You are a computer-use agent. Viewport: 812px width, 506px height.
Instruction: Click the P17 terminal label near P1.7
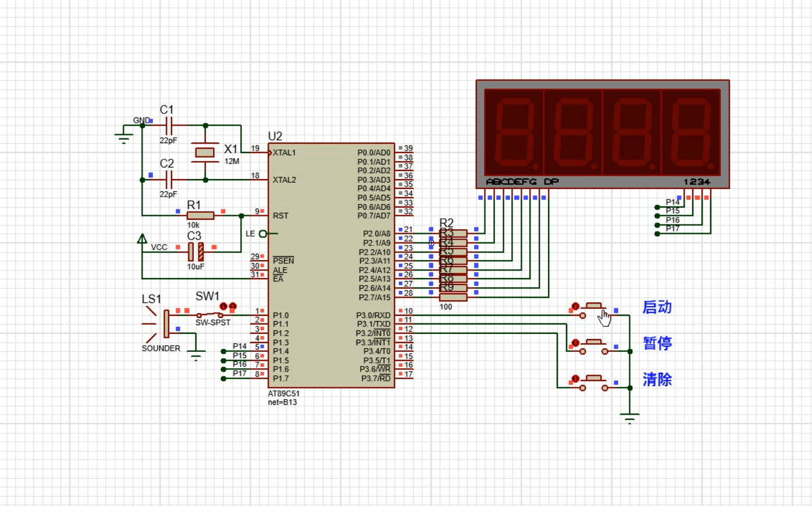point(240,373)
